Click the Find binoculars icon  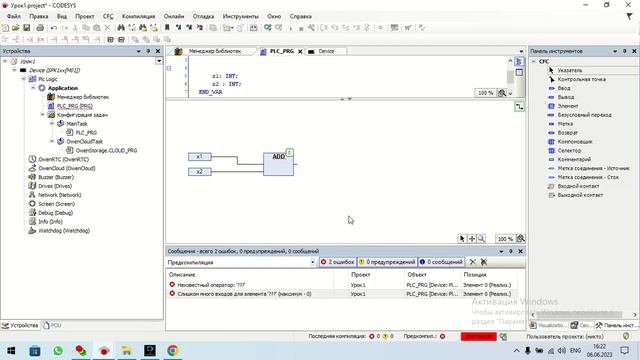coord(121,28)
